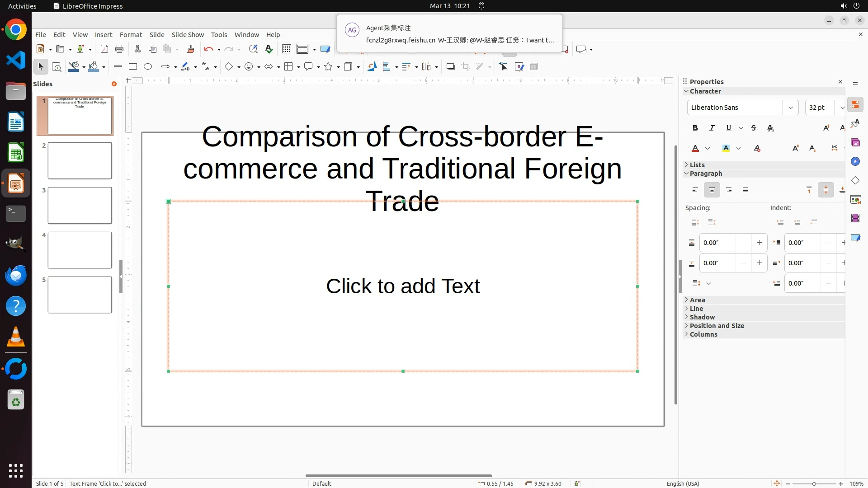Screen dimensions: 868x488
Task: Open the font name dropdown
Action: click(791, 108)
